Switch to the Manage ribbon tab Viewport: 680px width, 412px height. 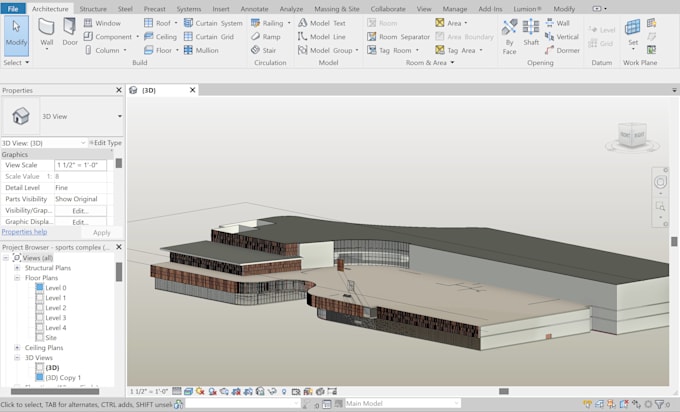tap(454, 9)
